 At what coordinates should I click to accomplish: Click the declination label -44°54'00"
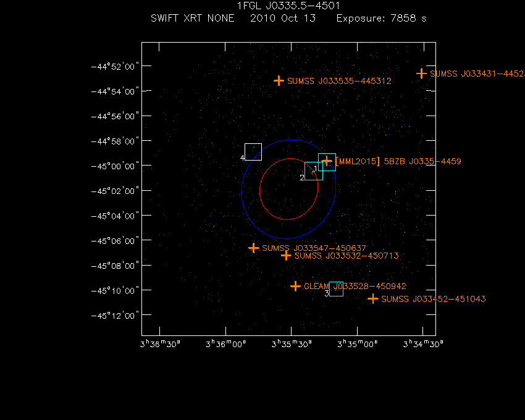115,91
